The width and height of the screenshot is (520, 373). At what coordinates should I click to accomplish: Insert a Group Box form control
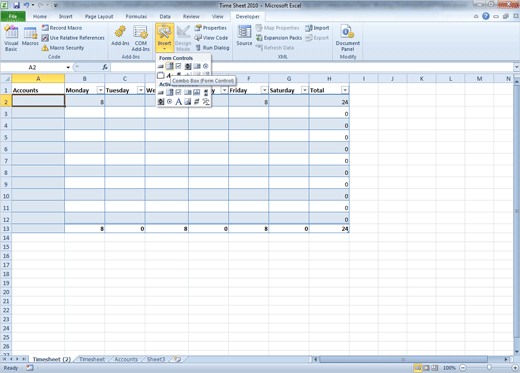click(161, 75)
